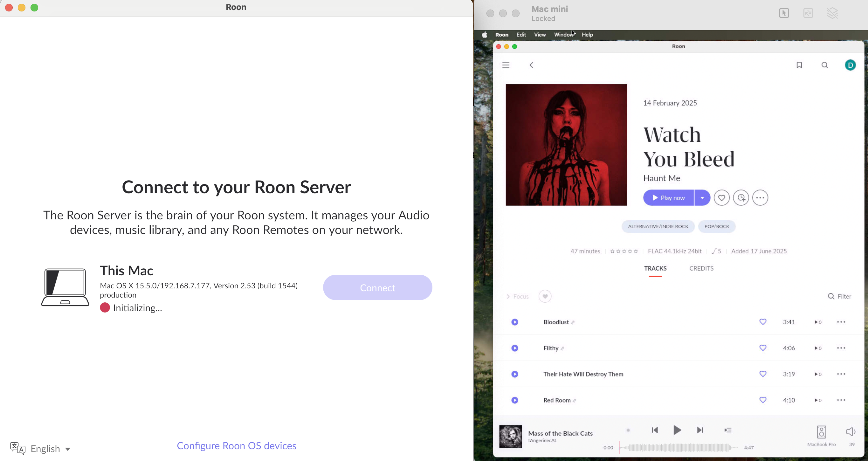This screenshot has width=868, height=461.
Task: Open the queue icon in playbar
Action: coord(728,430)
